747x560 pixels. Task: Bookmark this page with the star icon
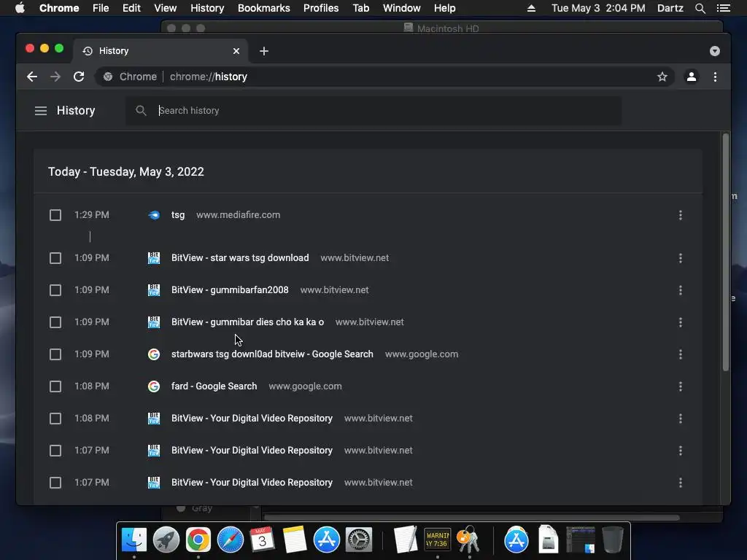click(662, 77)
